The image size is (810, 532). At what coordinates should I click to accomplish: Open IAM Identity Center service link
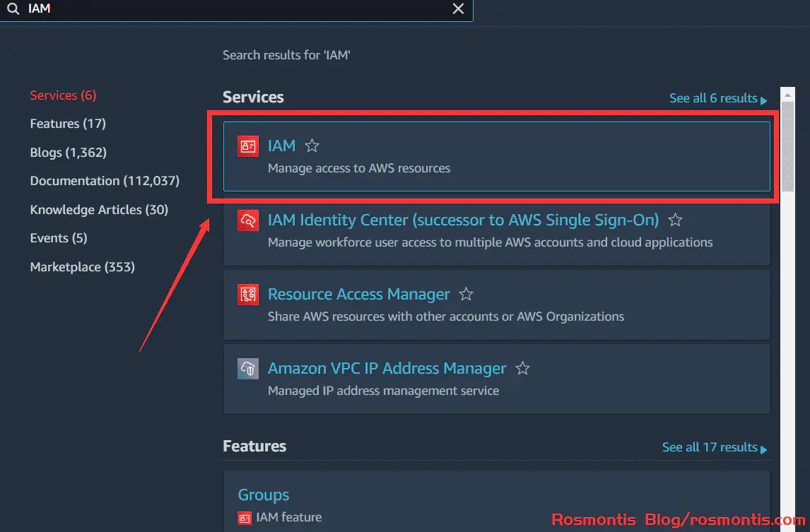tap(464, 220)
